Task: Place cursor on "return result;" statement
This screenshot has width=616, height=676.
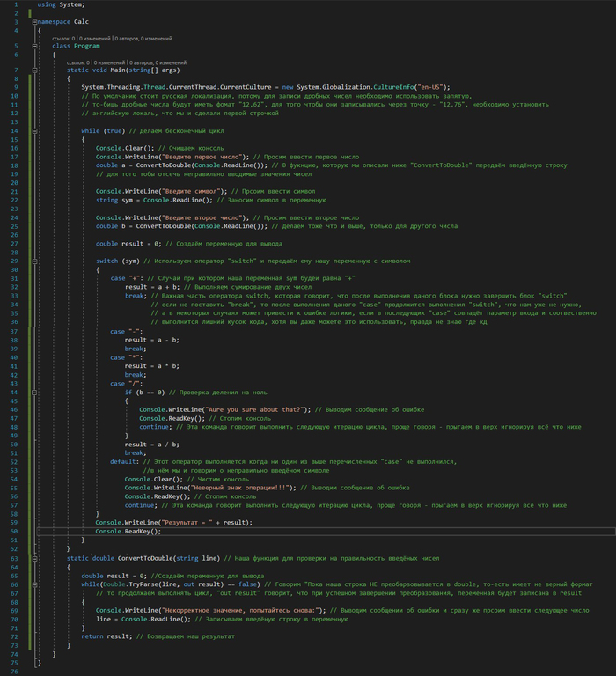Action: click(107, 636)
